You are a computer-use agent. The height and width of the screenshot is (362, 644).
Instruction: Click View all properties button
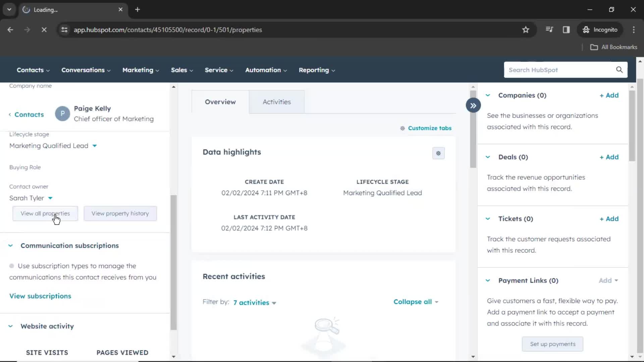45,214
